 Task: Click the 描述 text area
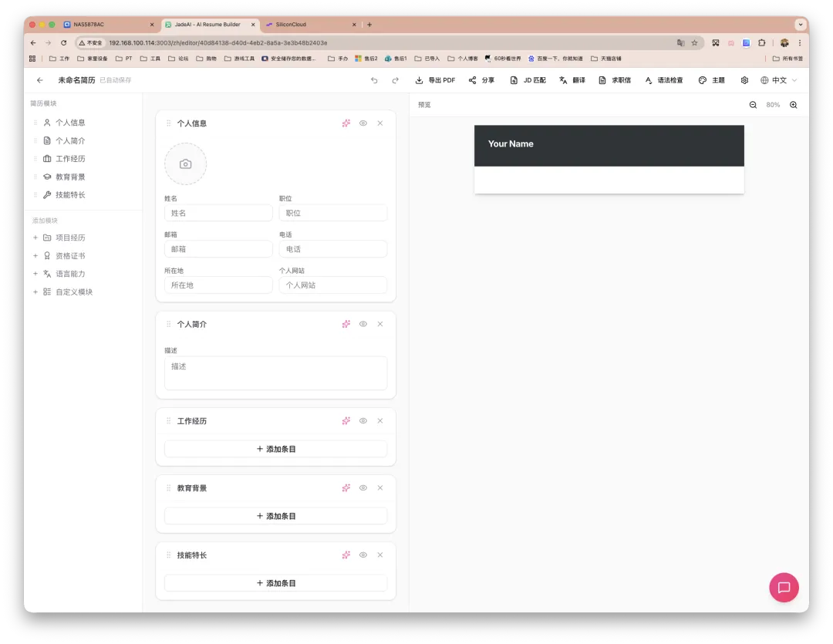[x=275, y=373]
